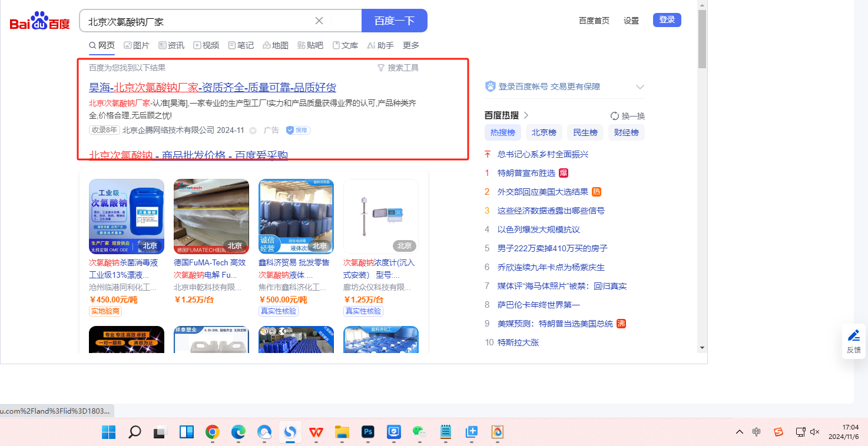This screenshot has width=868, height=446.
Task: Click the page vertical scrollbar thumb
Action: pos(702,38)
